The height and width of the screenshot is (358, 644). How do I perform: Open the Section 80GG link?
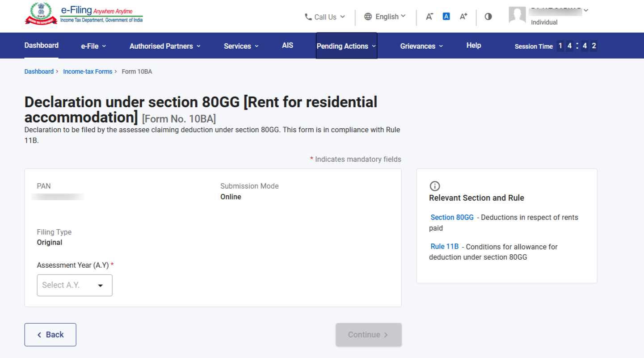(x=452, y=218)
